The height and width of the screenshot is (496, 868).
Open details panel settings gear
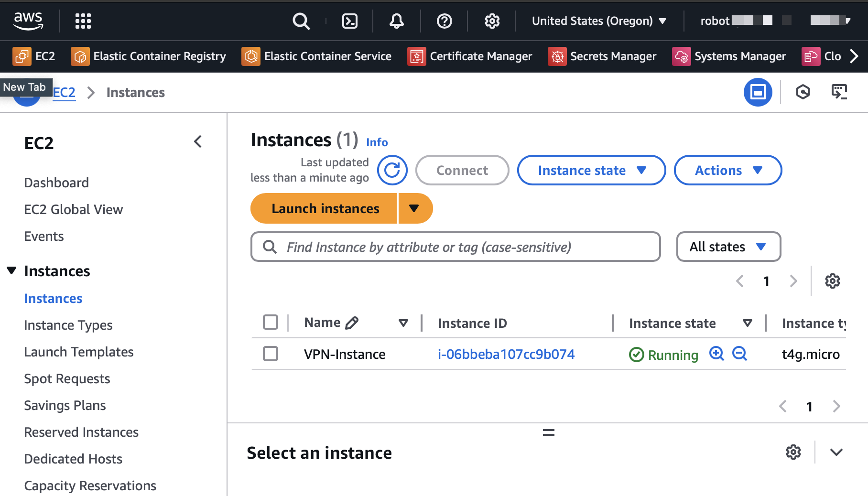tap(793, 452)
